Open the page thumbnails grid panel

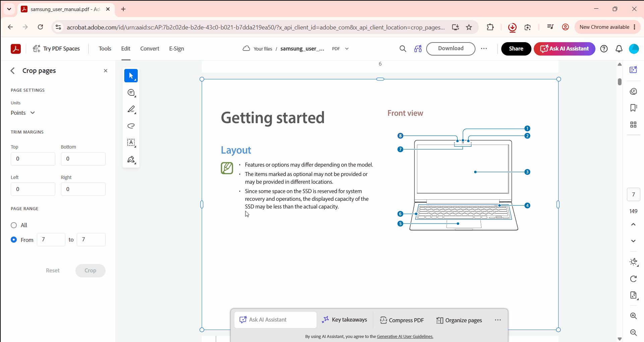(633, 124)
